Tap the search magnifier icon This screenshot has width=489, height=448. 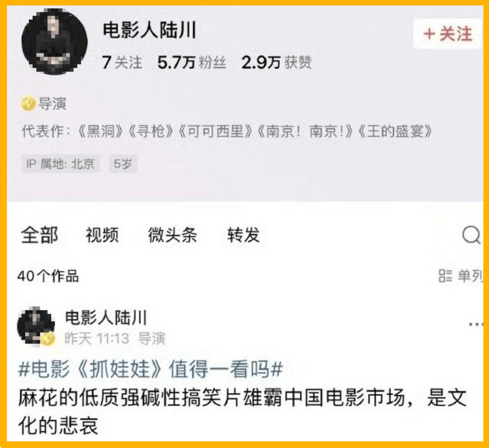click(471, 235)
